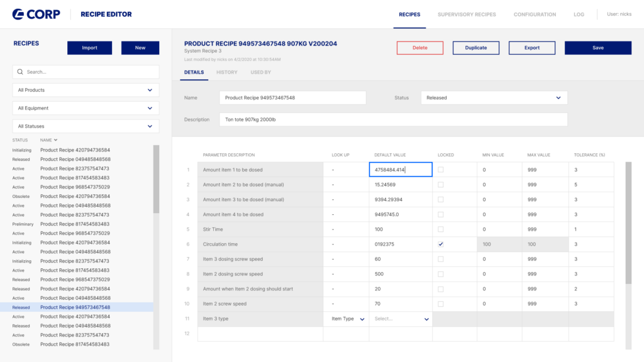Select Obsolete Product Recipe 420794736584
The image size is (644, 362).
(x=75, y=197)
